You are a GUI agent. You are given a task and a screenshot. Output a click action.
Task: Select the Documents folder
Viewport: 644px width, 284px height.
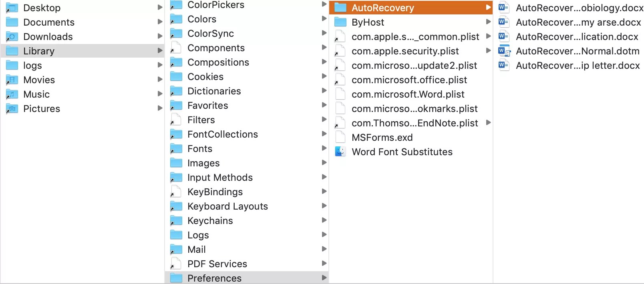(49, 22)
